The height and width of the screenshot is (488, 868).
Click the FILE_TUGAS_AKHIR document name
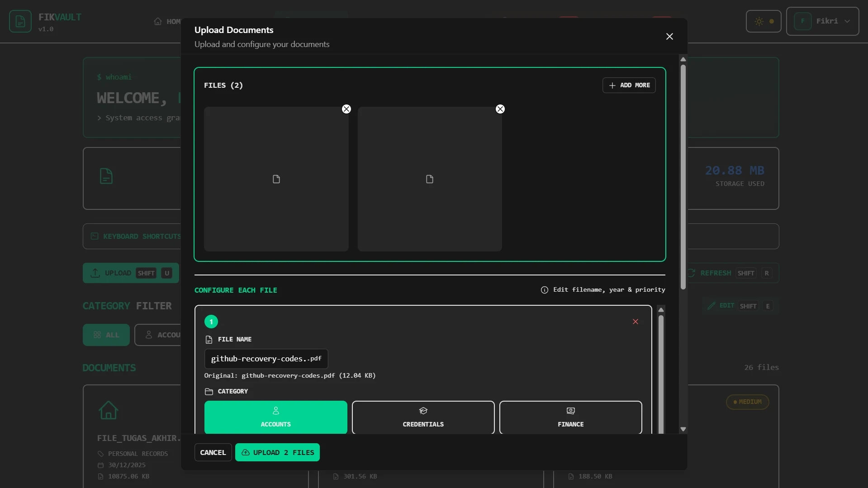(x=138, y=438)
